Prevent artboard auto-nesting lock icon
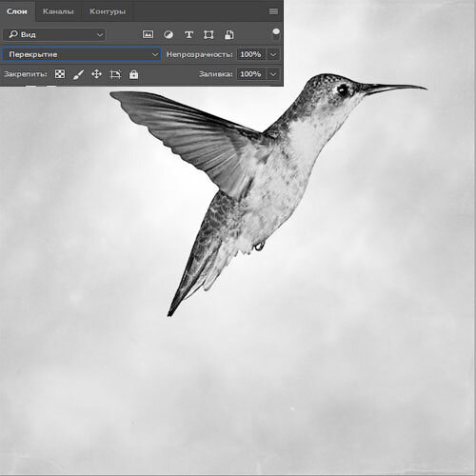Image resolution: width=476 pixels, height=476 pixels. coord(115,74)
